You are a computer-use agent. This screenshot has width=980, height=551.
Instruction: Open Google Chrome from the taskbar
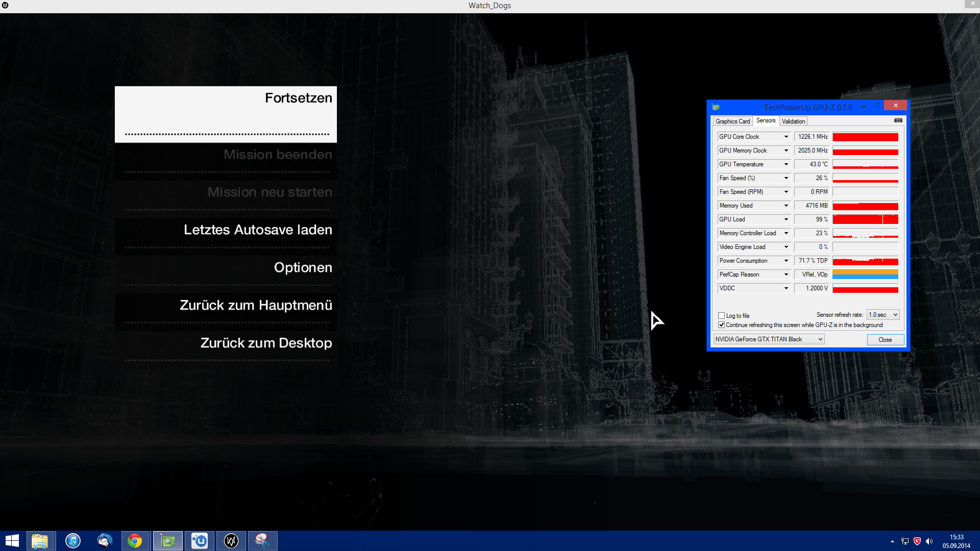(135, 540)
